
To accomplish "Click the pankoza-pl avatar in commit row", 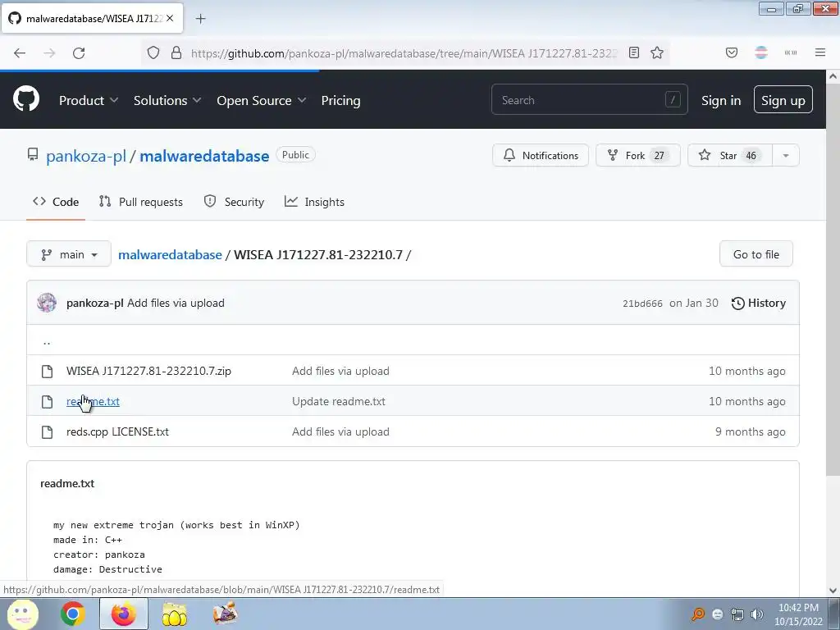I will coord(47,303).
